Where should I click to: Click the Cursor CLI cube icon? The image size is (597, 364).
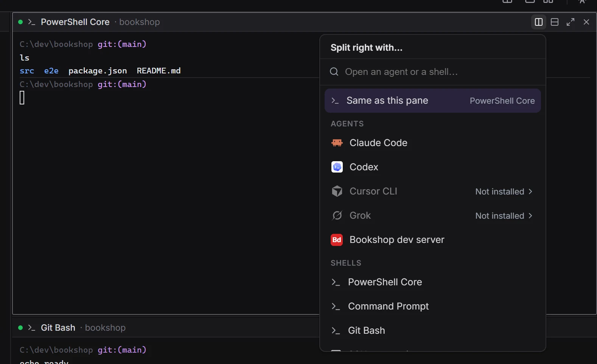click(x=337, y=191)
